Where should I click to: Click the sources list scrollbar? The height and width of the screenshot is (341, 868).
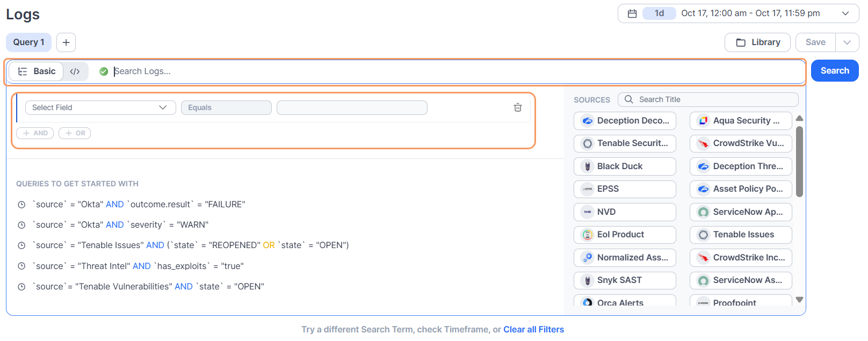coord(799,162)
